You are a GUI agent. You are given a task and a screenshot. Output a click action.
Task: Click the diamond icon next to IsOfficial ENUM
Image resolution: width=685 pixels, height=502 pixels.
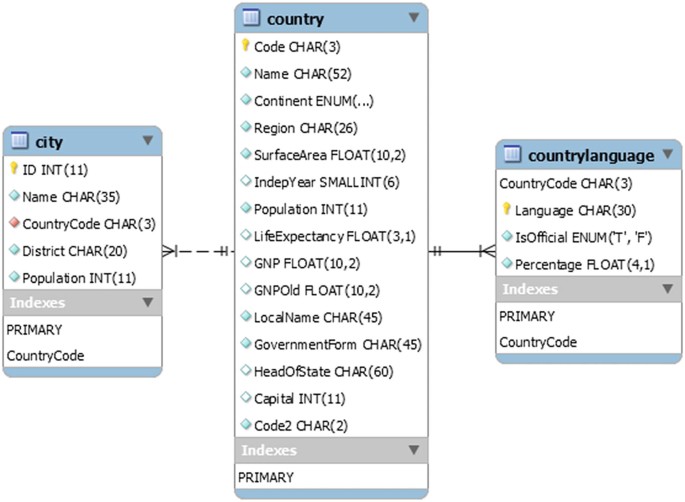(x=507, y=237)
